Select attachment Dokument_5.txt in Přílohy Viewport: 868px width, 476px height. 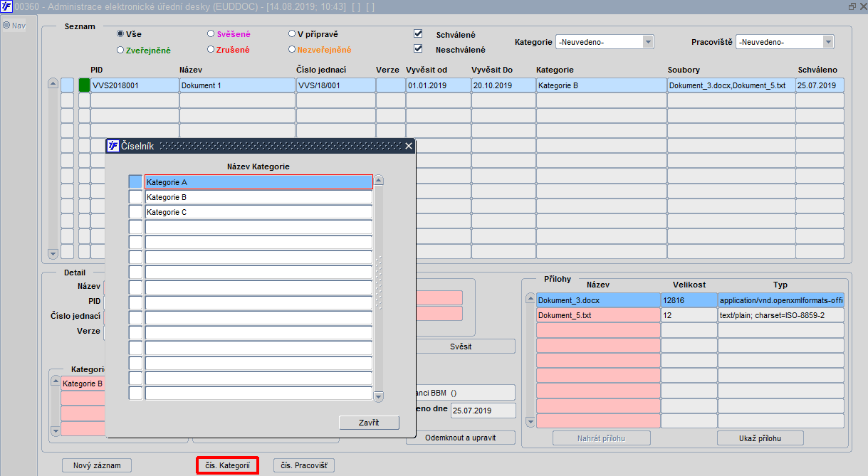pyautogui.click(x=598, y=315)
